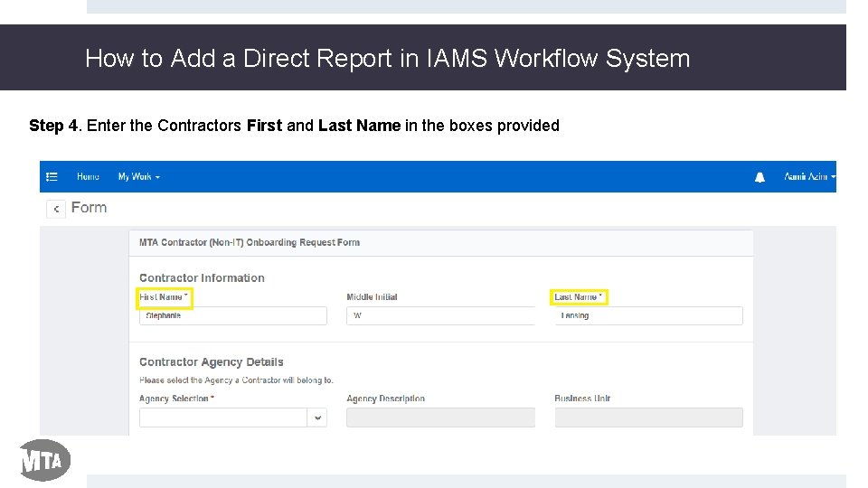
Task: Click the Last Name input field
Action: (x=649, y=315)
